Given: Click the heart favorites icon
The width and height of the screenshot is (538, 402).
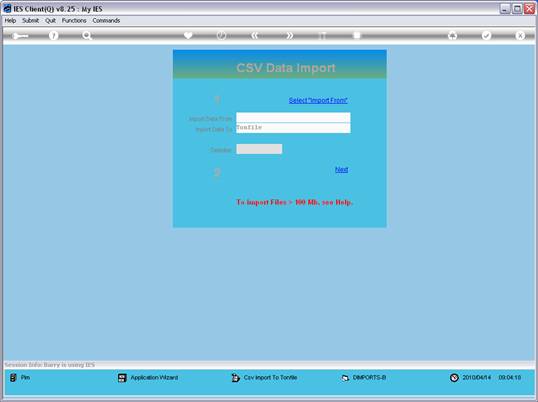Looking at the screenshot, I should pyautogui.click(x=188, y=35).
